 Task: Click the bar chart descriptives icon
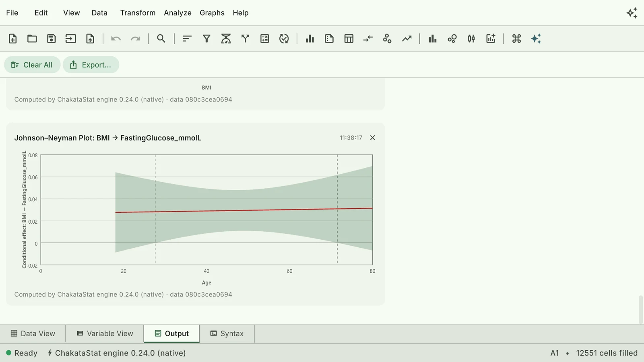click(x=310, y=39)
